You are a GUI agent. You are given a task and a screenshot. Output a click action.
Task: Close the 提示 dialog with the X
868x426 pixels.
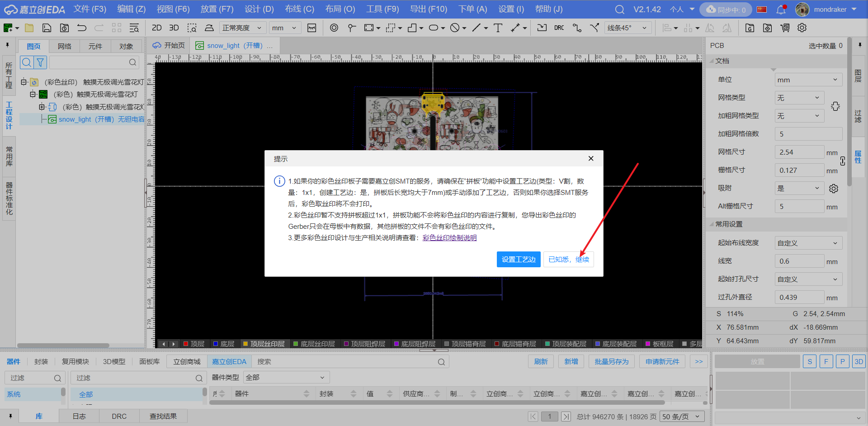tap(591, 159)
